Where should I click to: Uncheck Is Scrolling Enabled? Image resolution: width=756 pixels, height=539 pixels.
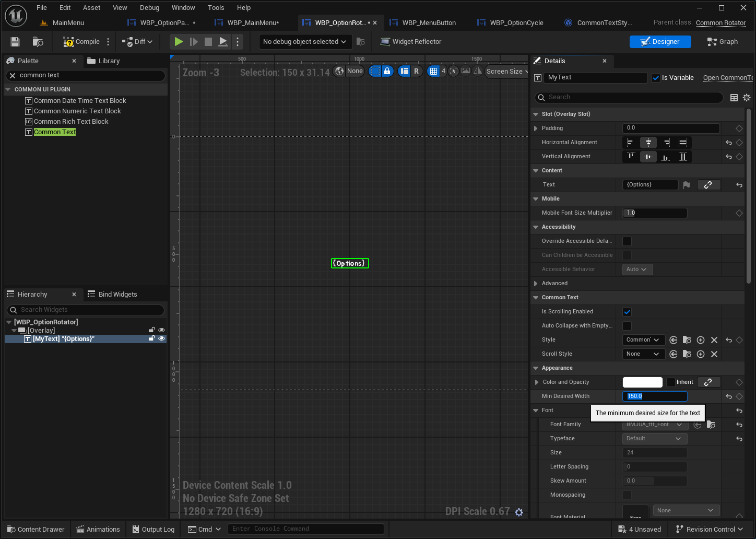[627, 312]
